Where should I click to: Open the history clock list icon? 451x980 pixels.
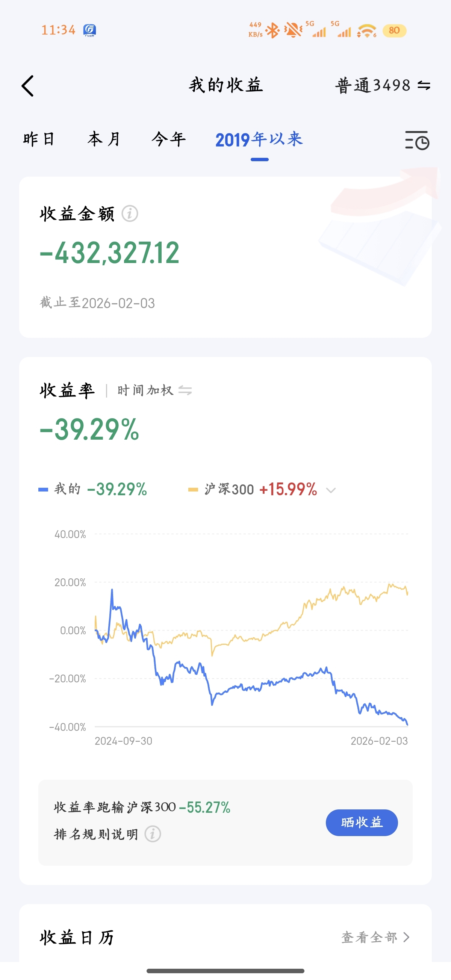(x=417, y=140)
